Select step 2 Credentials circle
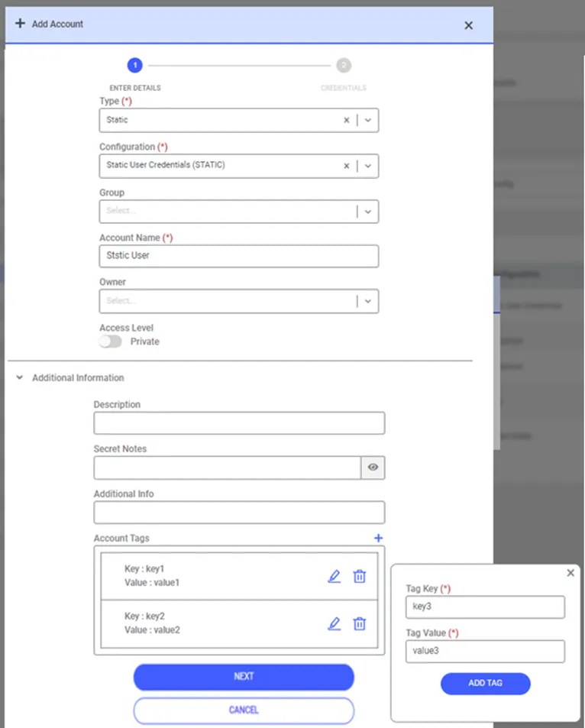585x728 pixels. (344, 66)
